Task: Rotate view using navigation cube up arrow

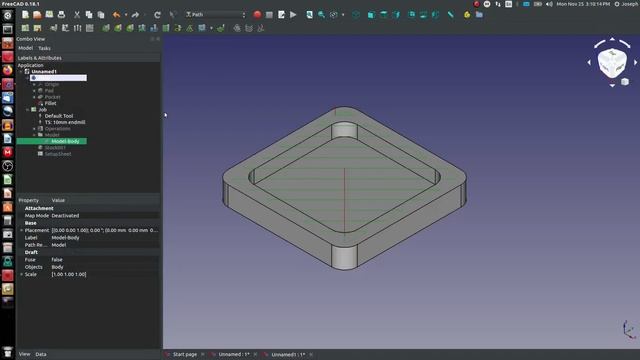Action: 612,39
